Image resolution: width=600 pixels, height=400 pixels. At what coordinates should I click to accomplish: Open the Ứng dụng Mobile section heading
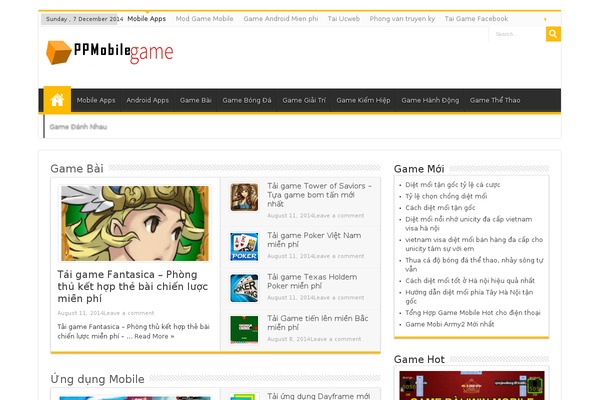pyautogui.click(x=98, y=379)
